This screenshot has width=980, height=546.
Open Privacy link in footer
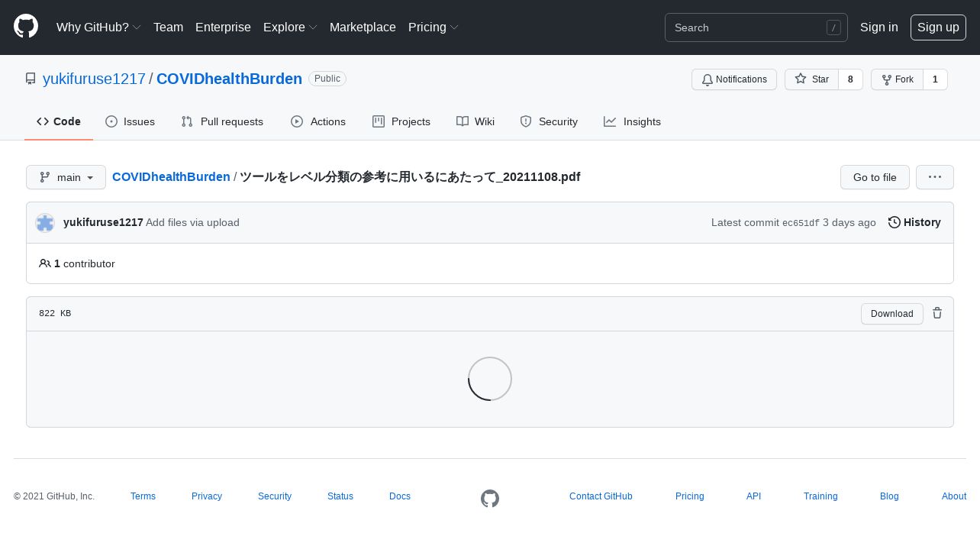pyautogui.click(x=207, y=496)
